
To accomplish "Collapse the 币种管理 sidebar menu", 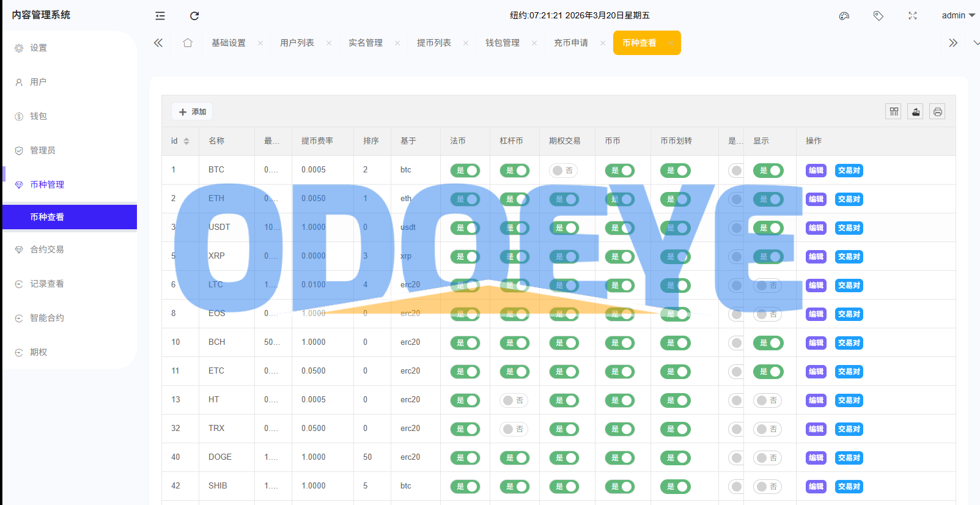I will point(70,185).
